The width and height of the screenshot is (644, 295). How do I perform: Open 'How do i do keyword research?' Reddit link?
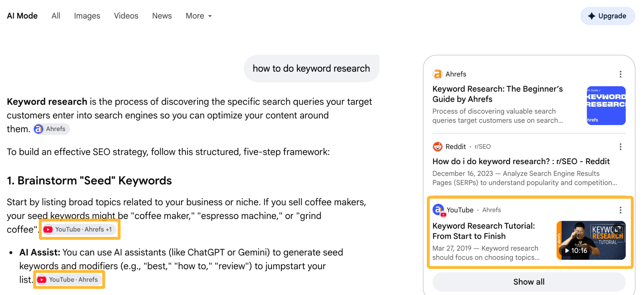coord(521,161)
